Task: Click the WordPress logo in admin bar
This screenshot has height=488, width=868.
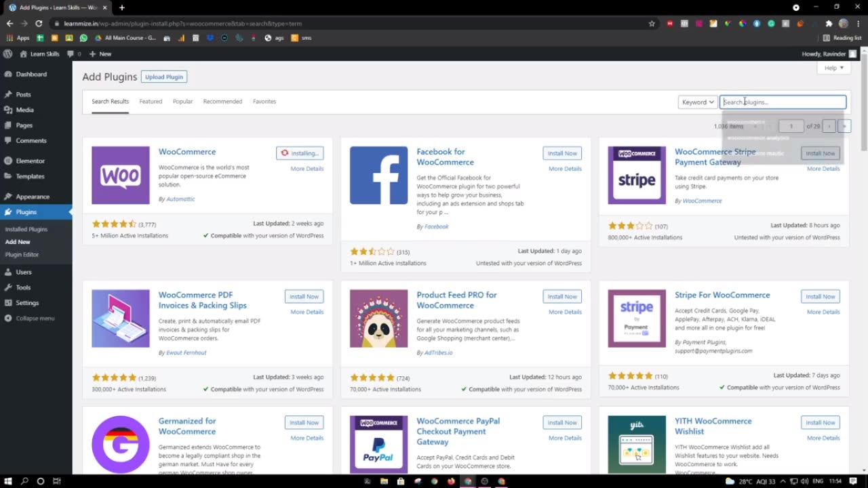Action: 7,54
